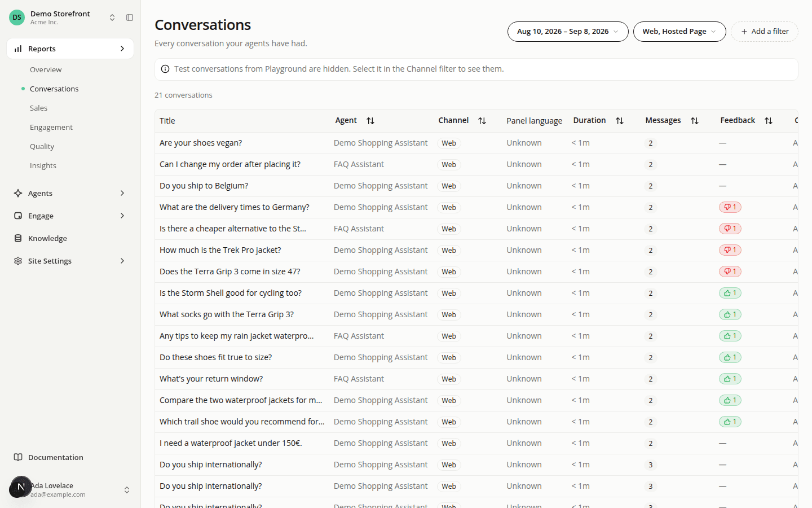Expand the Agents section chevron
Viewport: 812px width, 508px height.
pos(122,193)
